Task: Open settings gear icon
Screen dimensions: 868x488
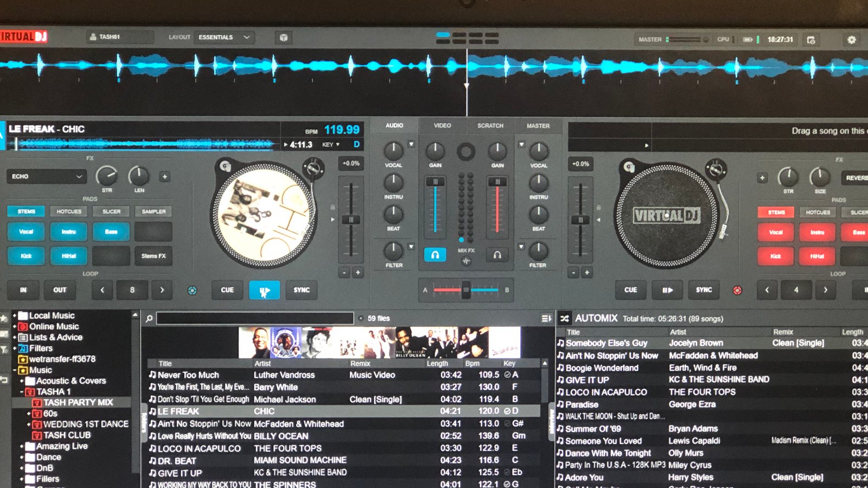Action: [851, 40]
